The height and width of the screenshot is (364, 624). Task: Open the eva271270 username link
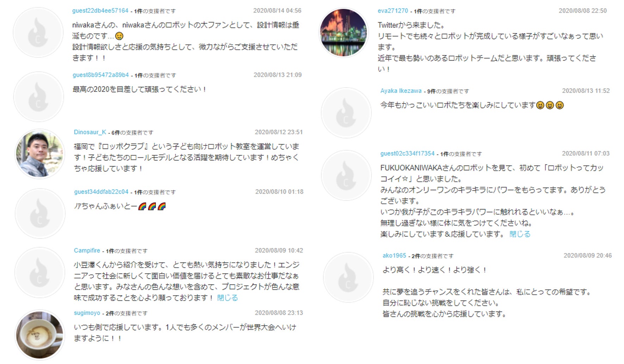[393, 11]
